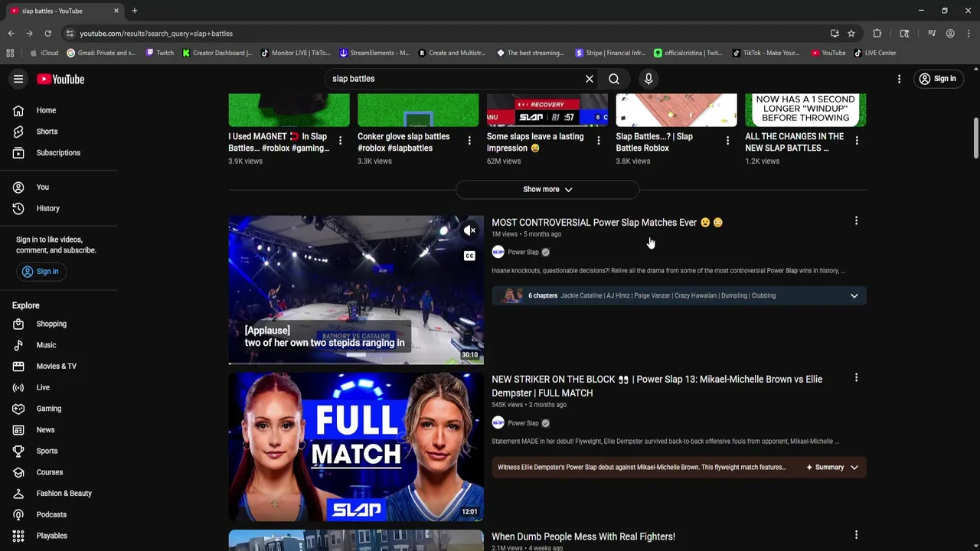Open iCloud bookmark
Screen dimensions: 980x551
(44, 53)
